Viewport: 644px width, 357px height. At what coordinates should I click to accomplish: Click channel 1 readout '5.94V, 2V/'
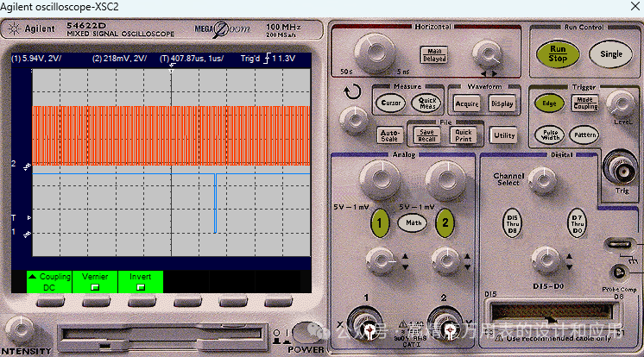35,59
